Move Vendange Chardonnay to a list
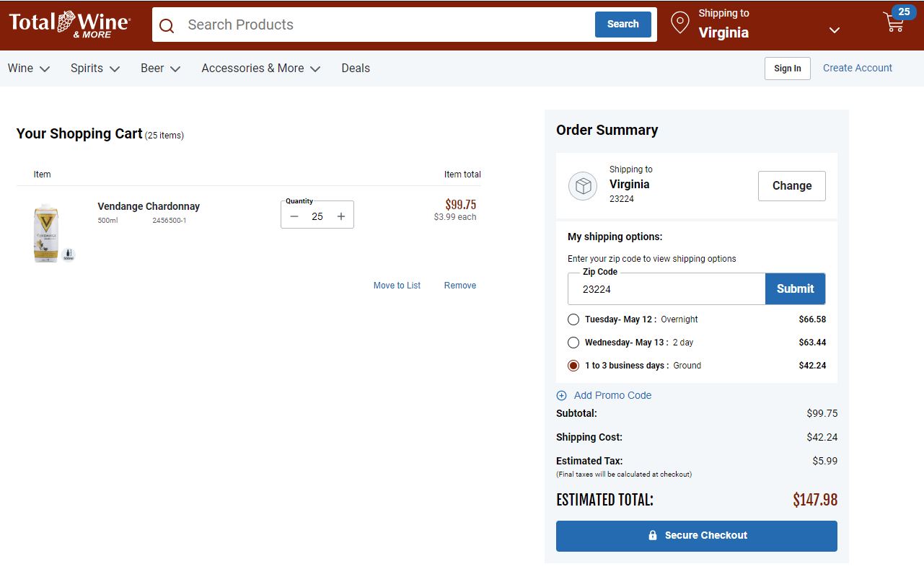The width and height of the screenshot is (924, 569). (x=397, y=286)
